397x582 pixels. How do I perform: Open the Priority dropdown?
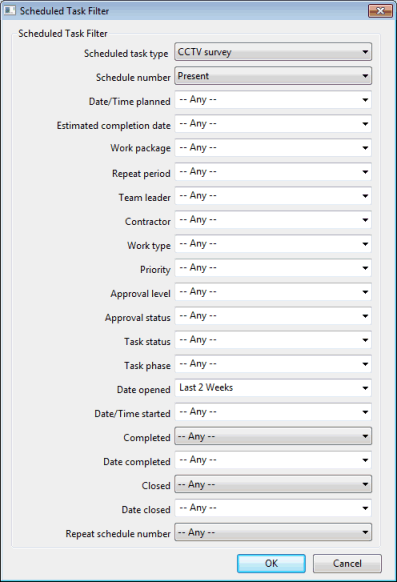273,268
